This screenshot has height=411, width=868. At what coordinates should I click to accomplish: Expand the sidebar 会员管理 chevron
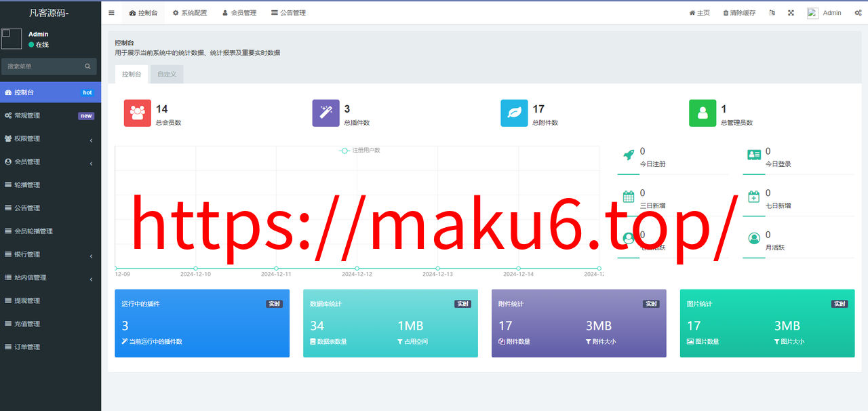click(x=91, y=162)
